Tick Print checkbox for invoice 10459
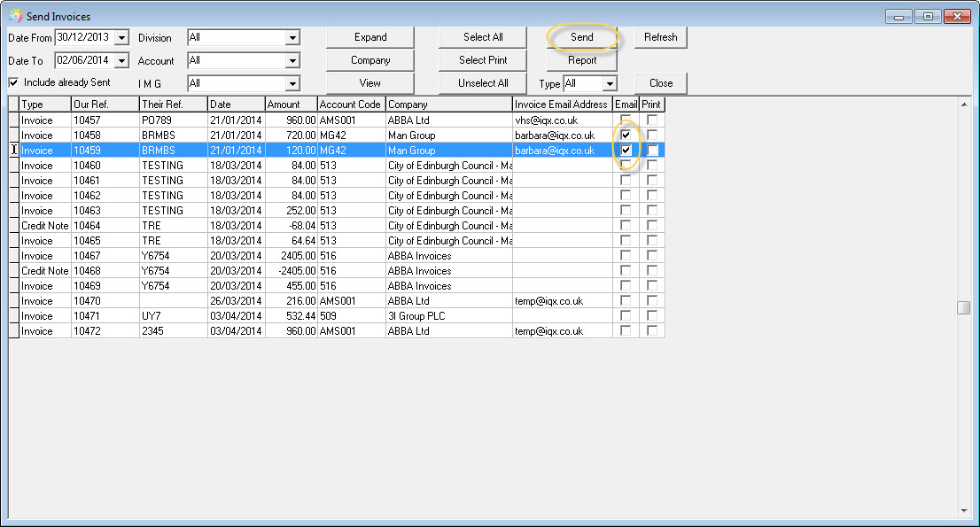The width and height of the screenshot is (980, 527). point(652,150)
